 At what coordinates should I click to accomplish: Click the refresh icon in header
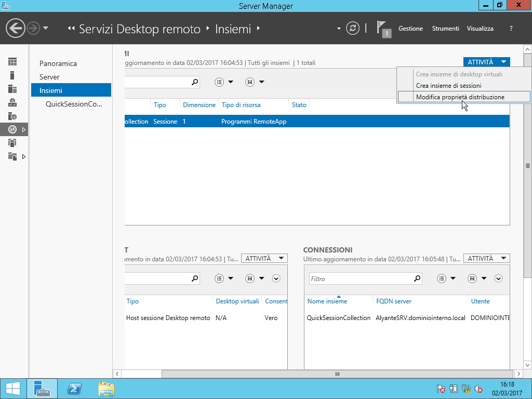point(353,28)
